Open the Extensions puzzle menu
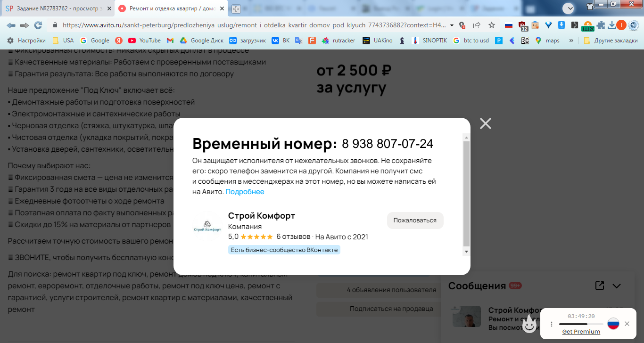644x343 pixels. coord(600,25)
